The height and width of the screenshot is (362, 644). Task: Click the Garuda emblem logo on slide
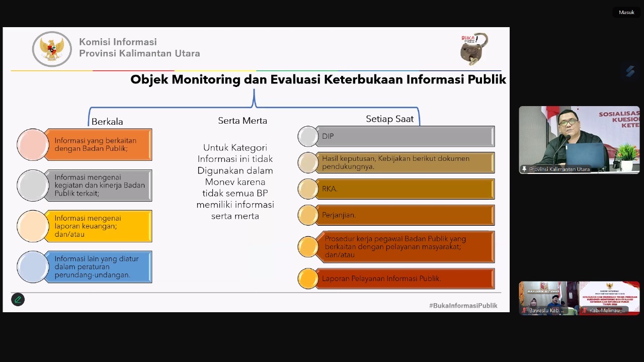coord(52,49)
